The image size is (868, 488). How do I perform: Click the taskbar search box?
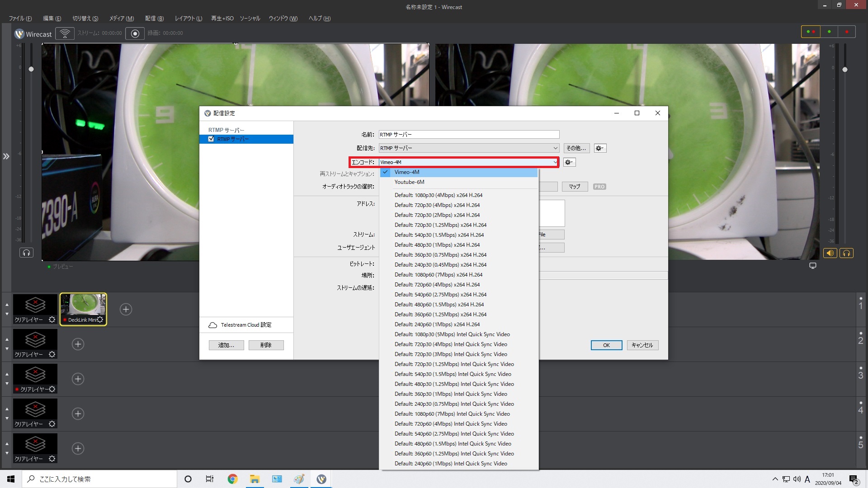(x=99, y=479)
